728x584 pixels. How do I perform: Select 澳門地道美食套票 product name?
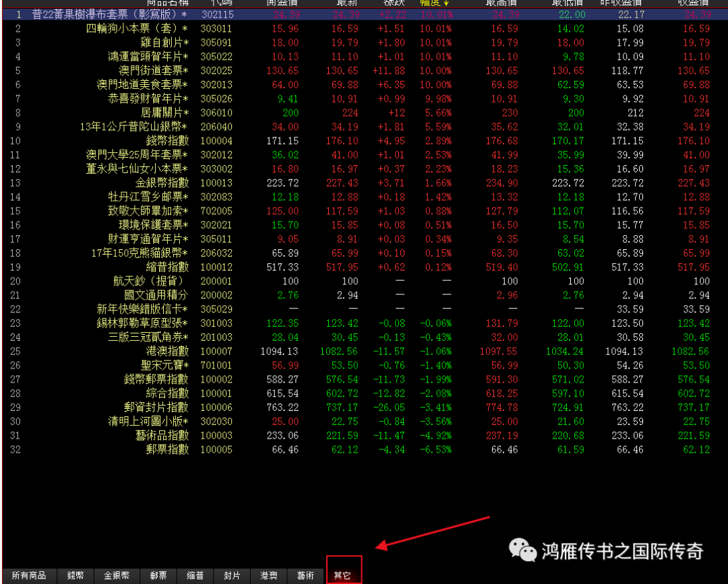[x=142, y=84]
